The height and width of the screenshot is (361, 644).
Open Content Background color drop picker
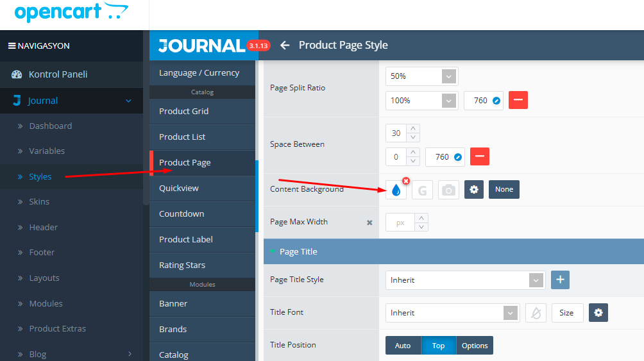point(396,190)
